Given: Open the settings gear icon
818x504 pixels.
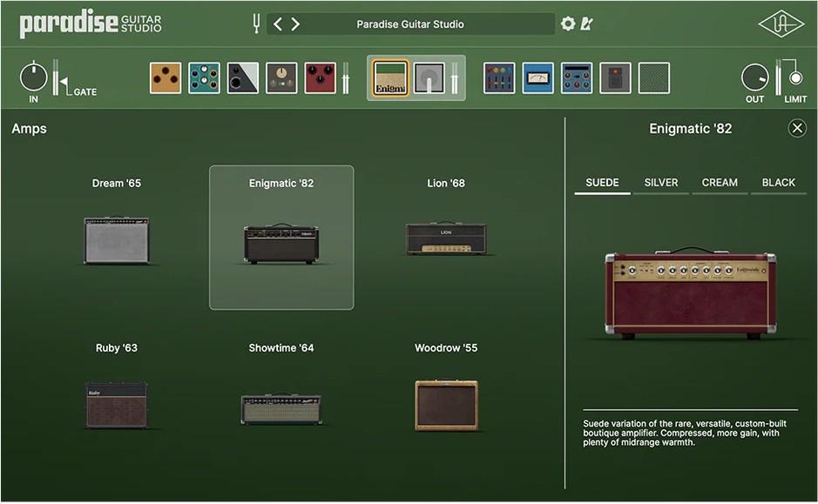Looking at the screenshot, I should 568,24.
